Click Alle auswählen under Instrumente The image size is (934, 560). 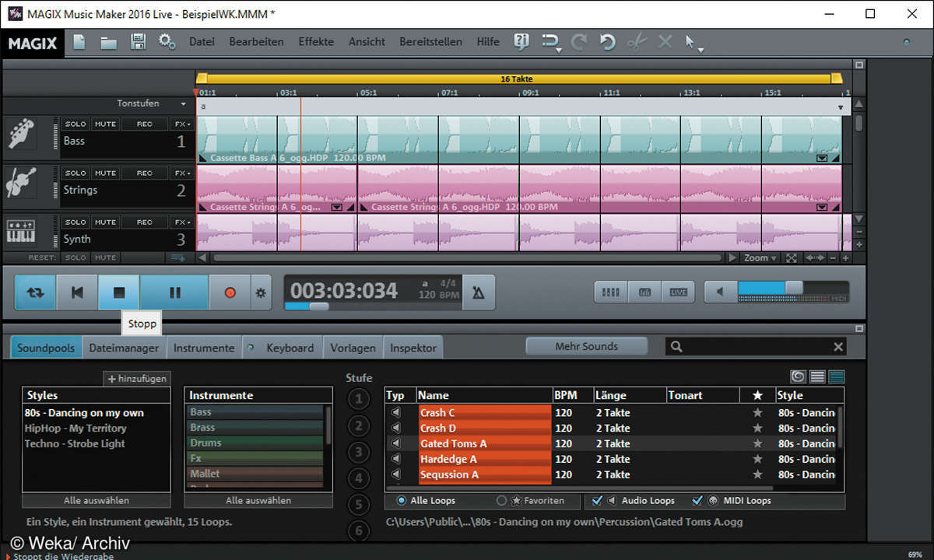258,500
